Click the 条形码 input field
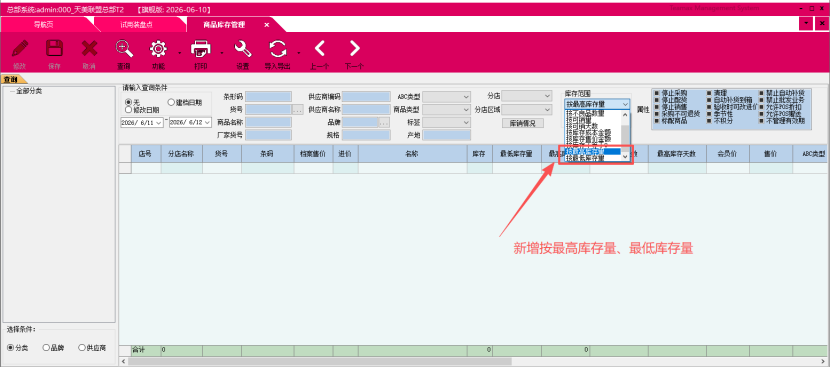This screenshot has height=367, width=830. pos(268,96)
